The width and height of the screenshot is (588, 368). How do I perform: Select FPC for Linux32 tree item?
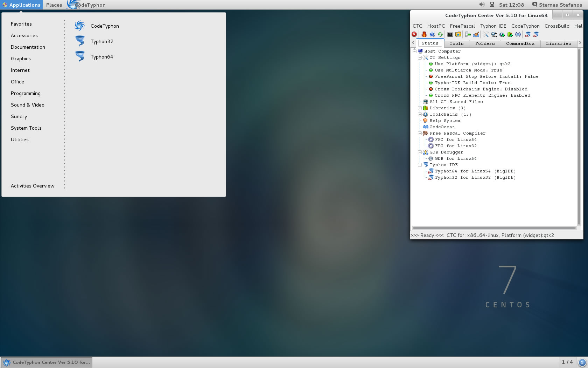pos(456,146)
